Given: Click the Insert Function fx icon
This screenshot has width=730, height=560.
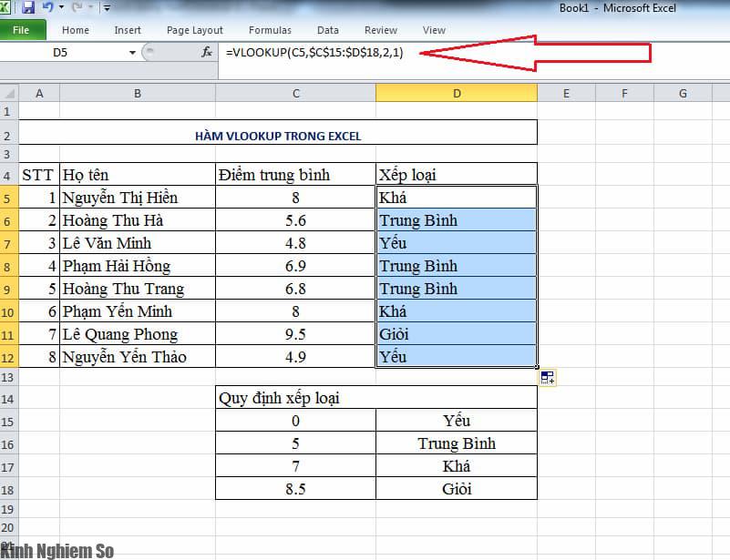Looking at the screenshot, I should [207, 52].
